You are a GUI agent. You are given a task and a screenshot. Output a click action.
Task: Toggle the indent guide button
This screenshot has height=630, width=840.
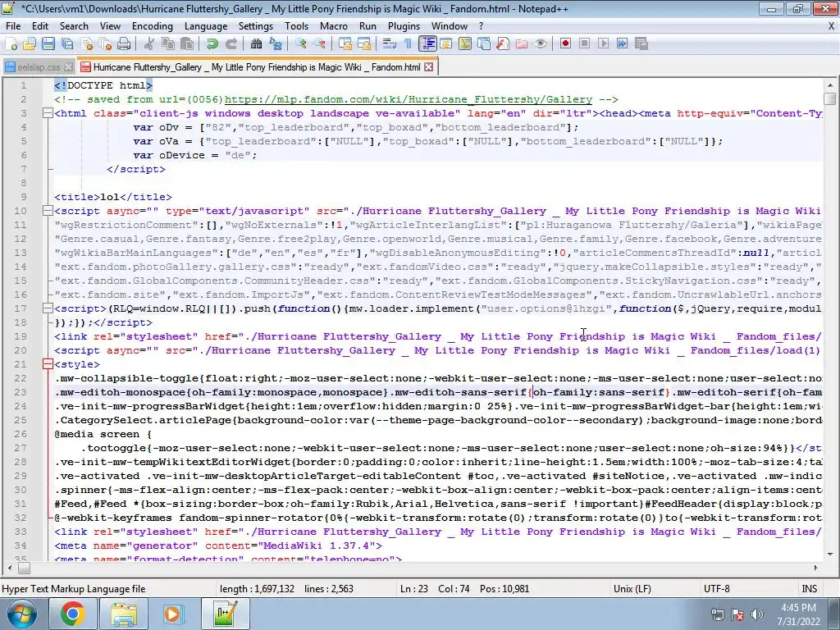pos(427,44)
